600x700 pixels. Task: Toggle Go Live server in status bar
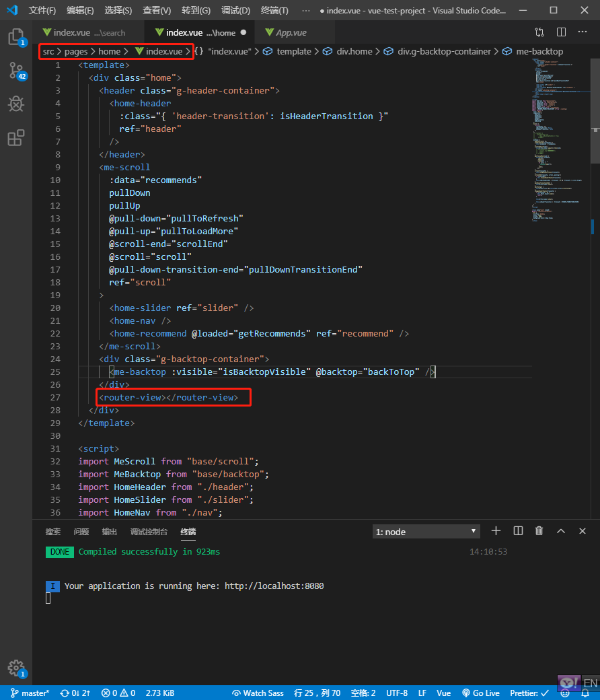481,693
